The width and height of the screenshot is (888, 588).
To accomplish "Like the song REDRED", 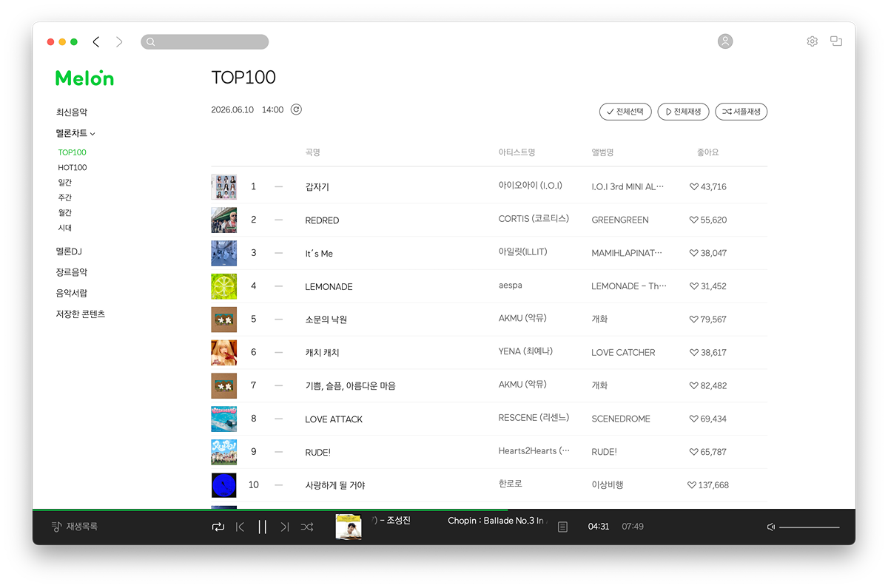I will click(694, 220).
